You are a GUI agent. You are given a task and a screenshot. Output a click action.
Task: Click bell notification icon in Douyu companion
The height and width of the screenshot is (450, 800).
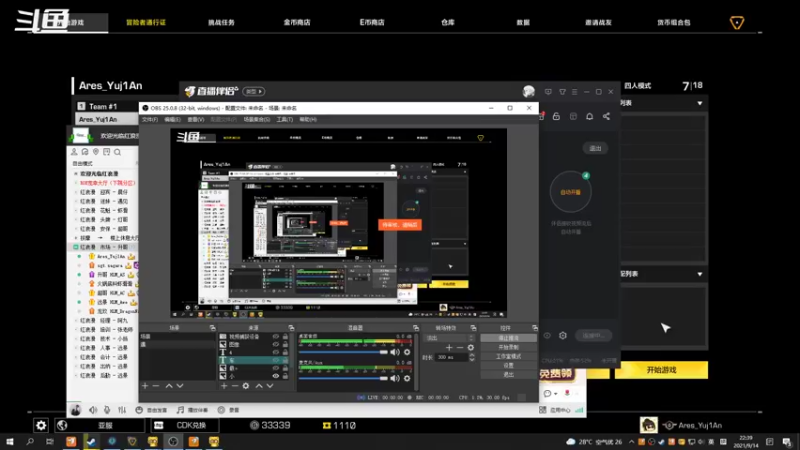[589, 116]
